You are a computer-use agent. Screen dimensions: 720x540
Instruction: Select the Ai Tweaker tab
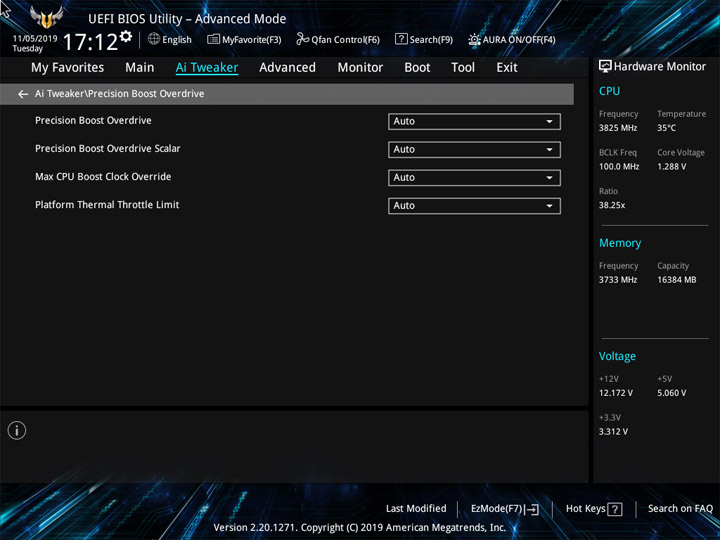point(207,68)
